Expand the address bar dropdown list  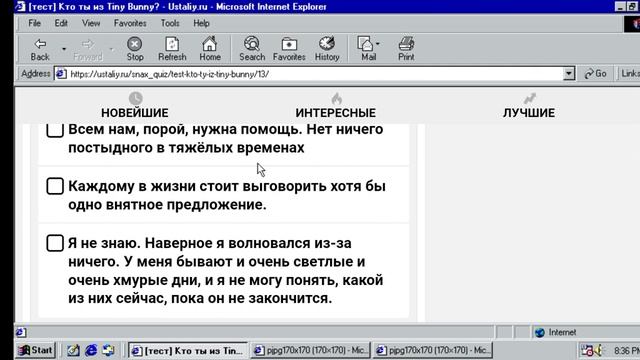point(569,74)
